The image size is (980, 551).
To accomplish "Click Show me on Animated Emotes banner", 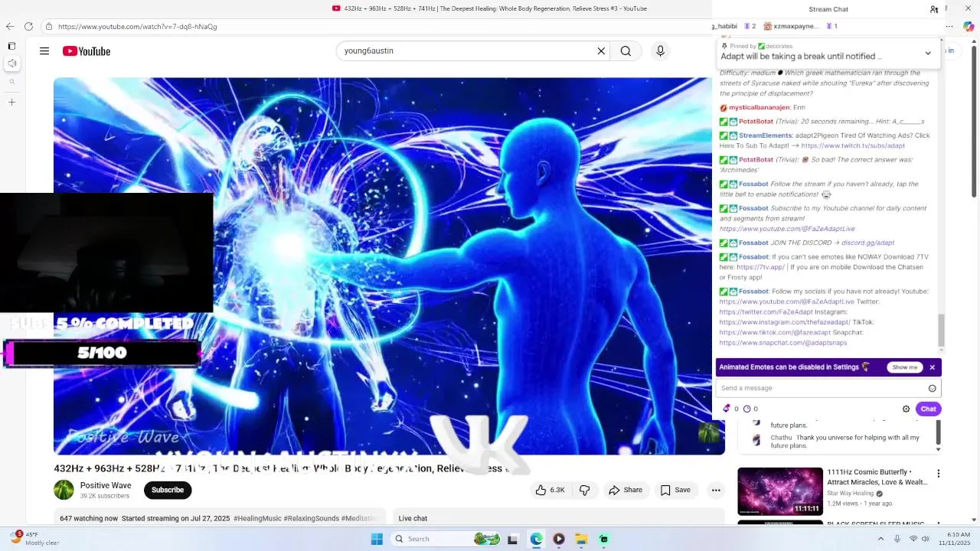I will coord(904,367).
